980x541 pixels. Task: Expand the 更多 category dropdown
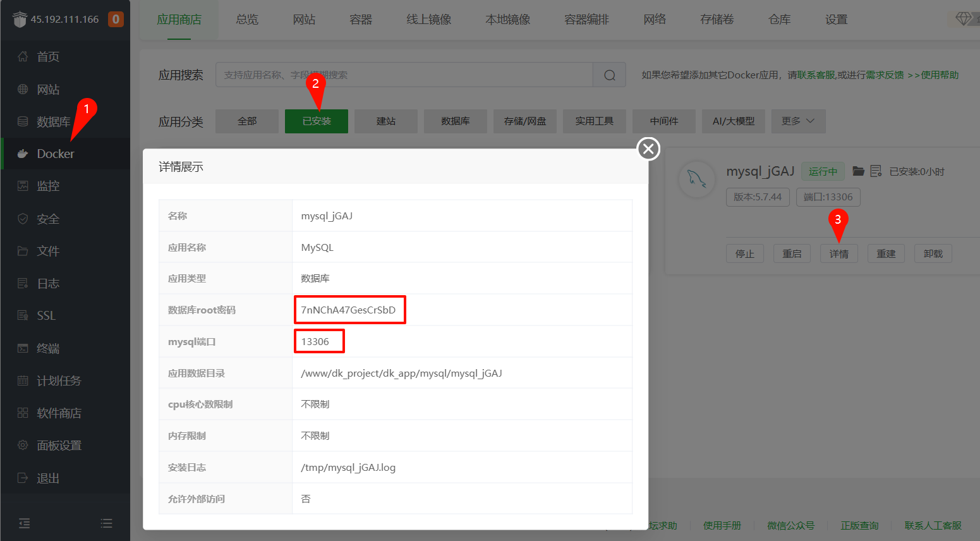798,121
